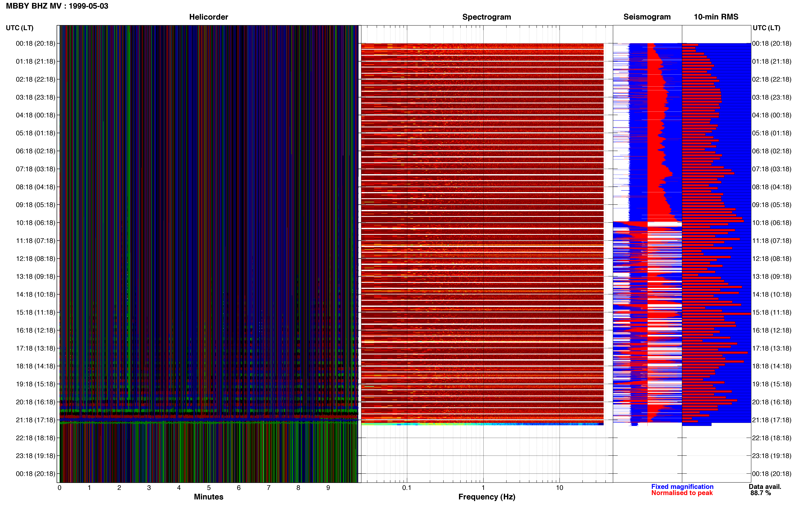The width and height of the screenshot is (812, 508).
Task: Click the left '01:18 (21:18)' time label
Action: coord(36,61)
